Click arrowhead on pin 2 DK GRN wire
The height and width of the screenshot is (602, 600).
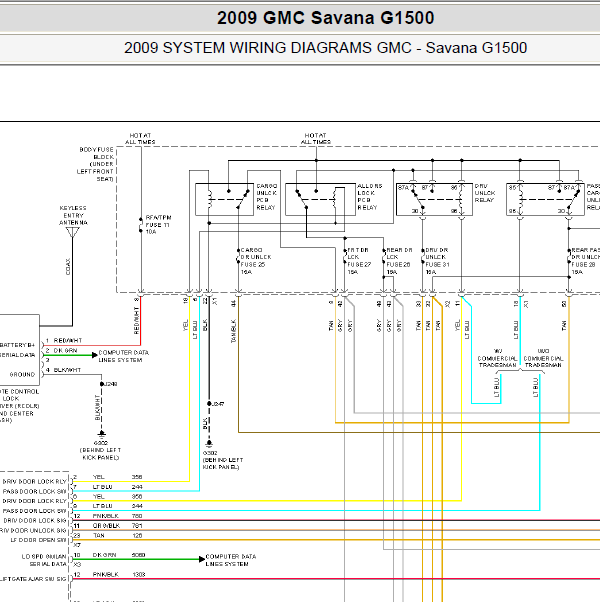coord(94,355)
